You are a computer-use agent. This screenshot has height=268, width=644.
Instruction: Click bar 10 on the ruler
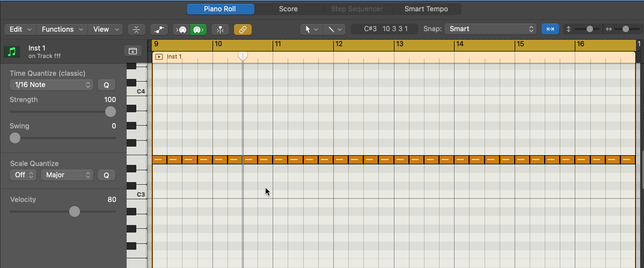point(218,45)
